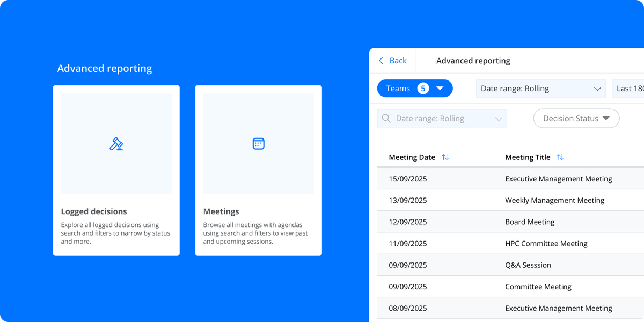Viewport: 644px width, 322px height.
Task: Select the 12/09/2025 date cell
Action: coord(408,222)
